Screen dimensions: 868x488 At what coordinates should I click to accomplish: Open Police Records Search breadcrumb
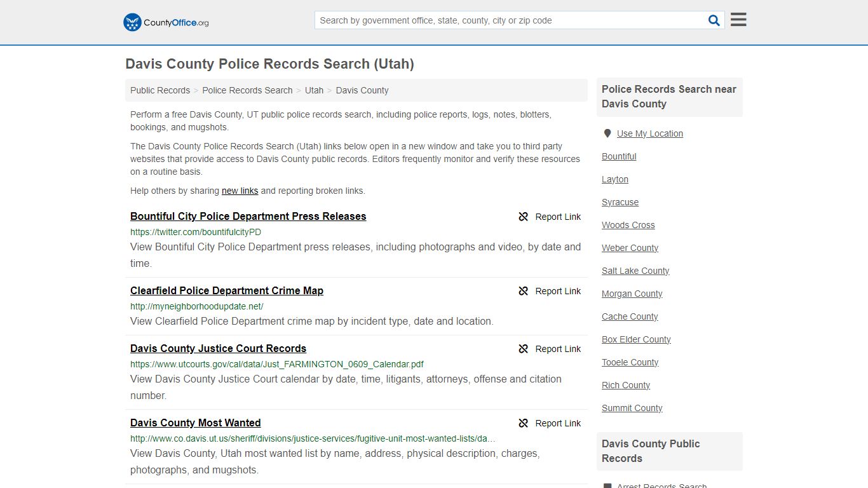tap(247, 90)
